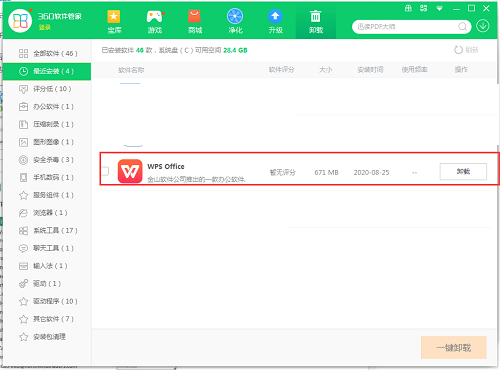Open the 游戏 gamepad icon
The width and height of the screenshot is (500, 370).
click(155, 21)
